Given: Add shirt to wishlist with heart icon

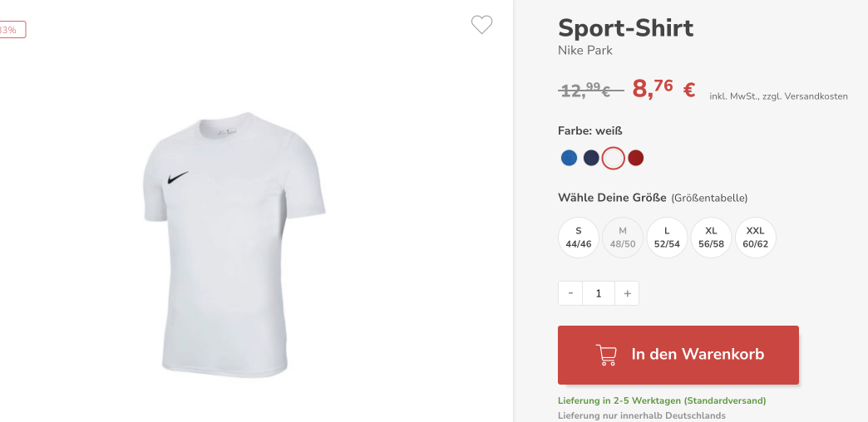Looking at the screenshot, I should (481, 24).
